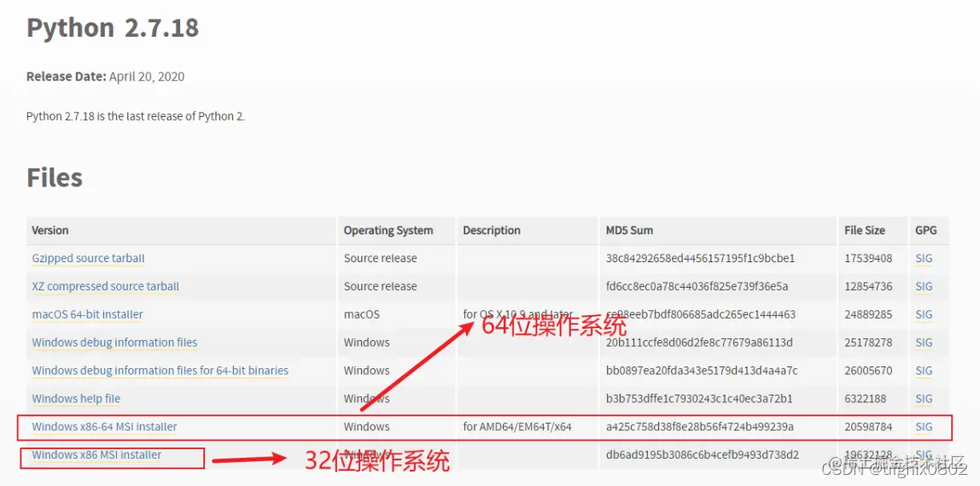The height and width of the screenshot is (486, 980).
Task: Select MD5 sum 20b111ccfe8d06d2fe8c77679a86113d
Action: click(x=699, y=343)
